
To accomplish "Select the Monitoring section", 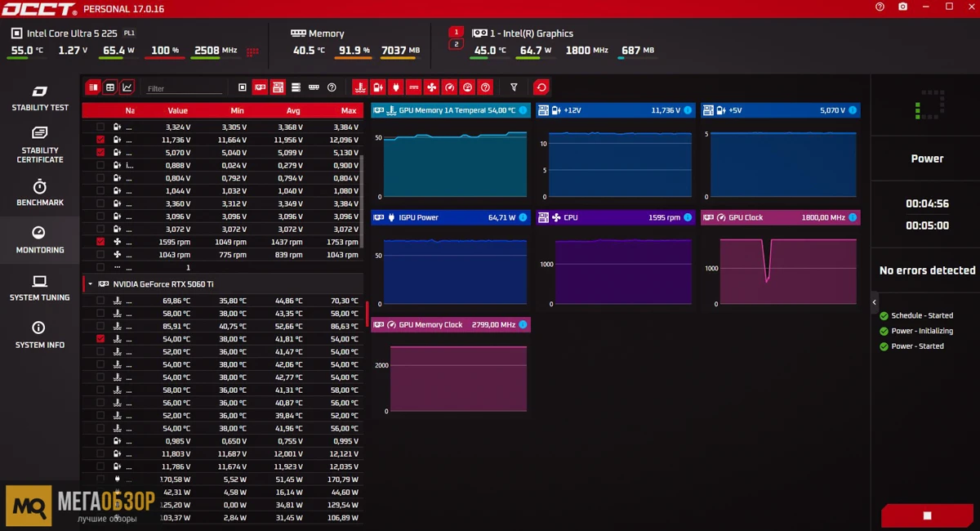I will click(x=40, y=240).
